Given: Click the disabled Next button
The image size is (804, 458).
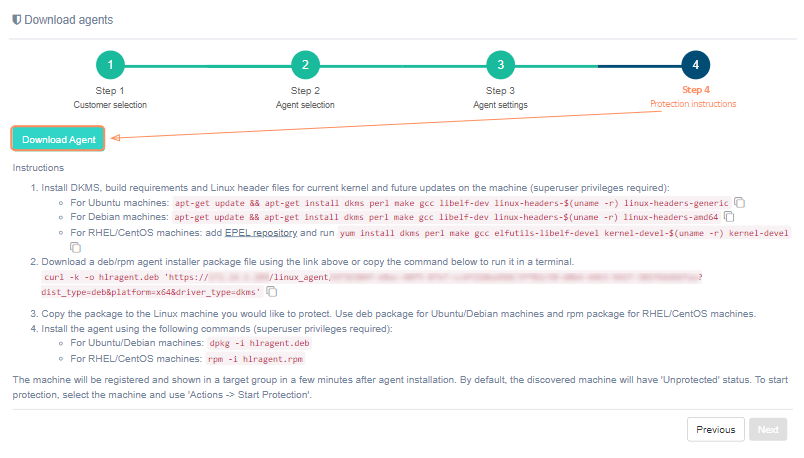Looking at the screenshot, I should [768, 429].
